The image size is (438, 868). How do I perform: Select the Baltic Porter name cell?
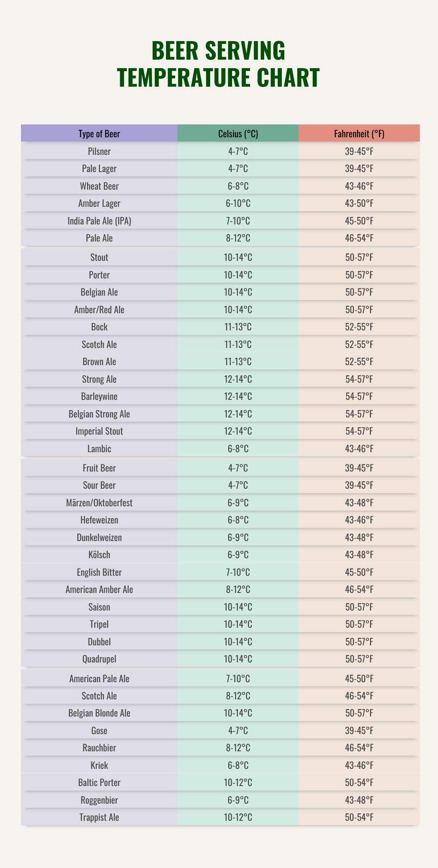point(99,783)
